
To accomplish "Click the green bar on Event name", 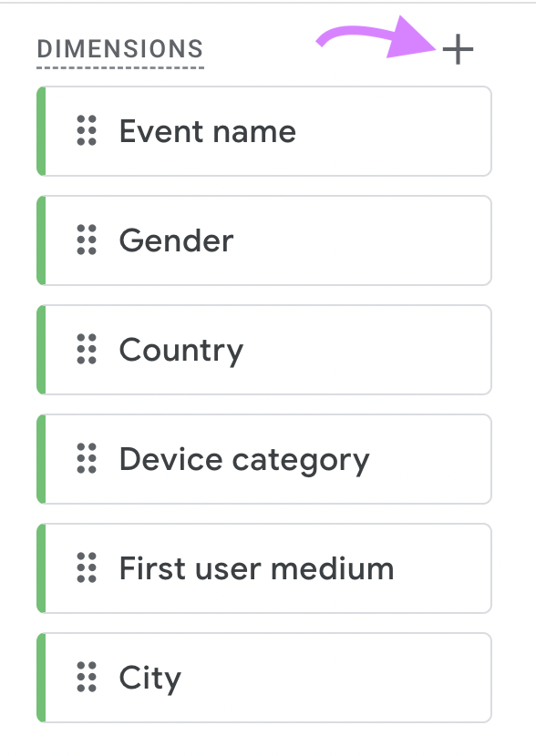I will click(41, 131).
